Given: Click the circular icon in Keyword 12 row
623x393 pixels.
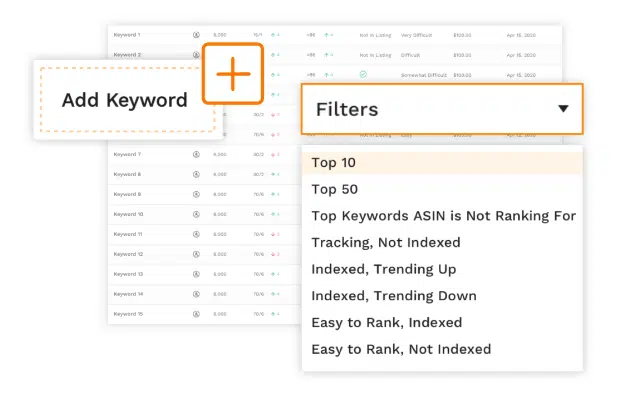Looking at the screenshot, I should [x=196, y=254].
